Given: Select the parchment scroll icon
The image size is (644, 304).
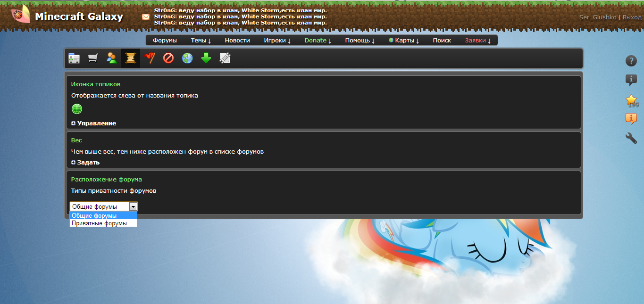Looking at the screenshot, I should tap(131, 58).
